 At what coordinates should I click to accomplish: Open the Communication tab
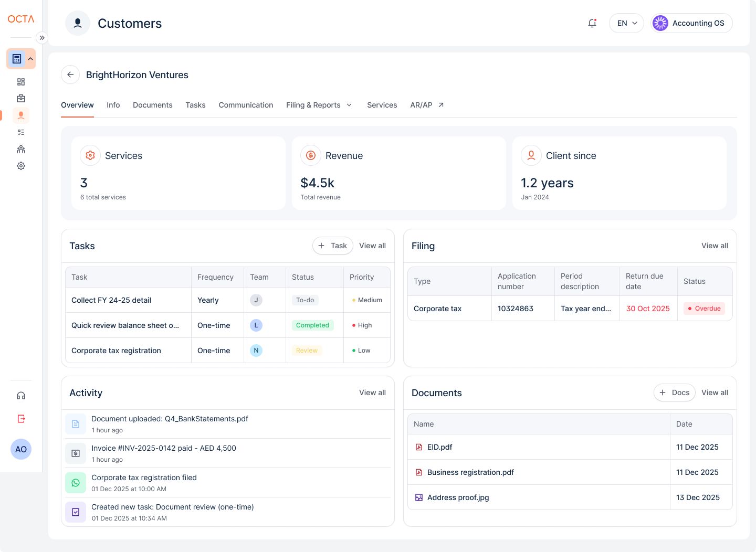246,105
